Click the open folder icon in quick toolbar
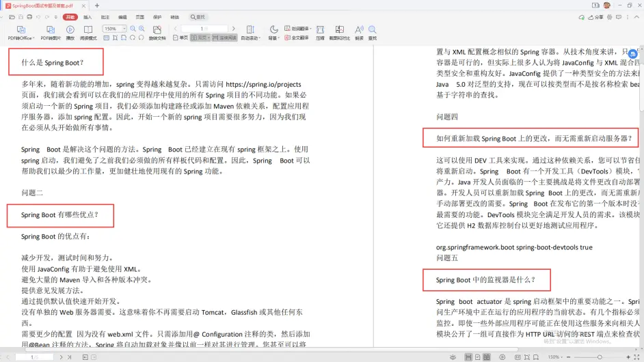The height and width of the screenshot is (362, 644). (x=12, y=17)
